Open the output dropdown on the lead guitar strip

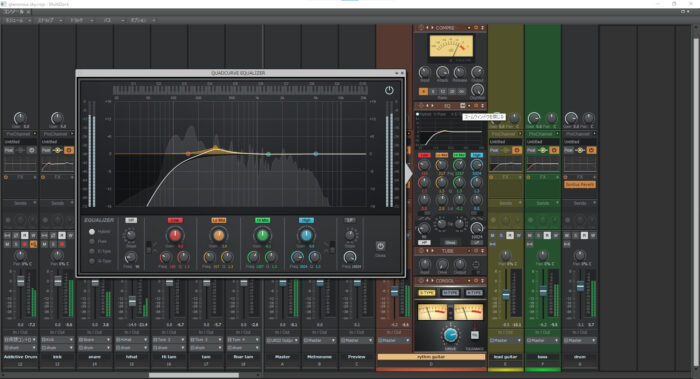[505, 340]
